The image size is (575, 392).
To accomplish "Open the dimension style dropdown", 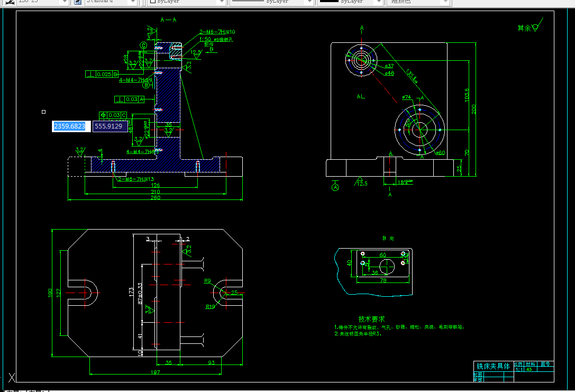I will [64, 2].
